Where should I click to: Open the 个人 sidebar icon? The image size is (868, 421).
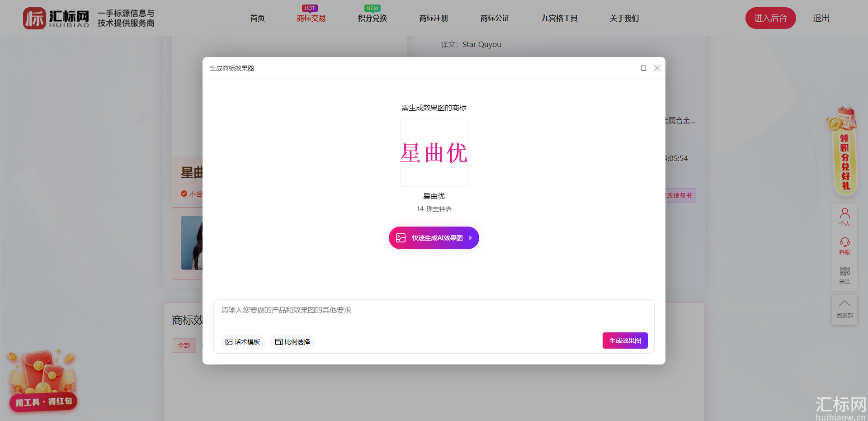(844, 217)
